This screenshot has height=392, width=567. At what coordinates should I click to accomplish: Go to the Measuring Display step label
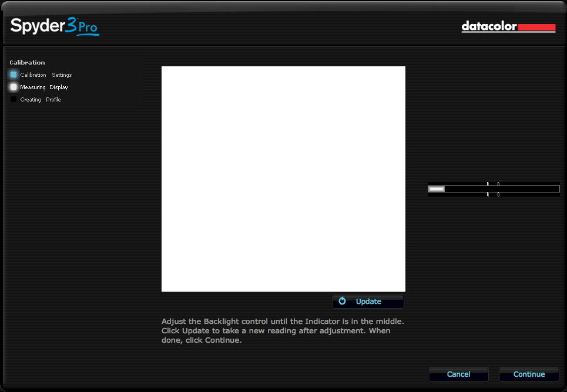click(44, 87)
